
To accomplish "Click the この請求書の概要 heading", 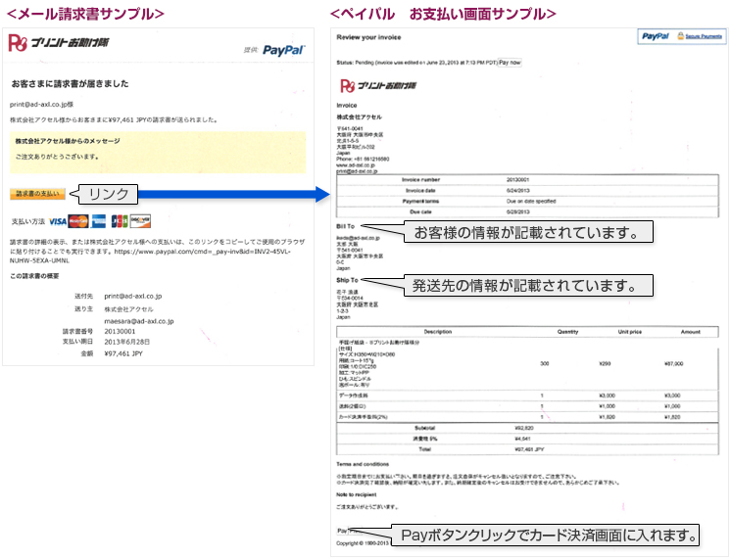I will click(x=34, y=276).
